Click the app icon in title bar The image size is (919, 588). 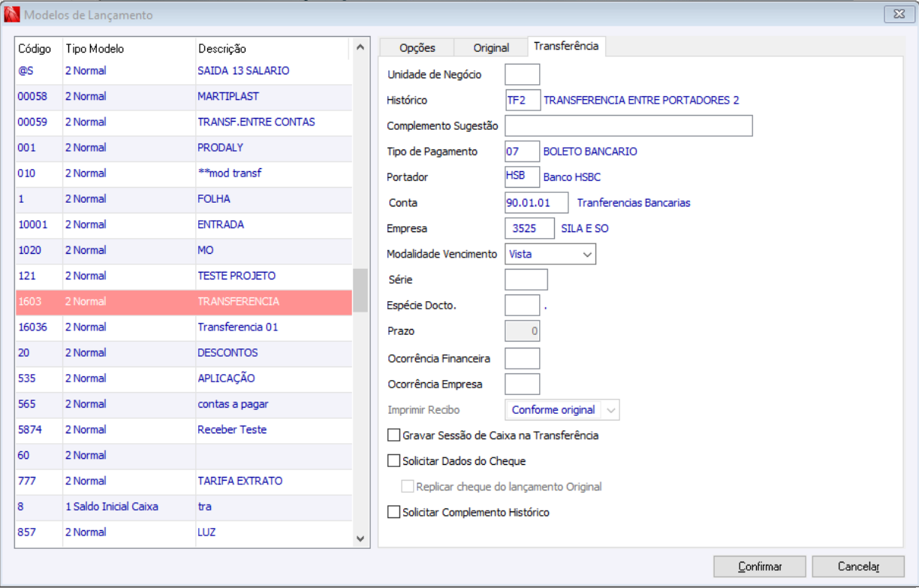(12, 14)
